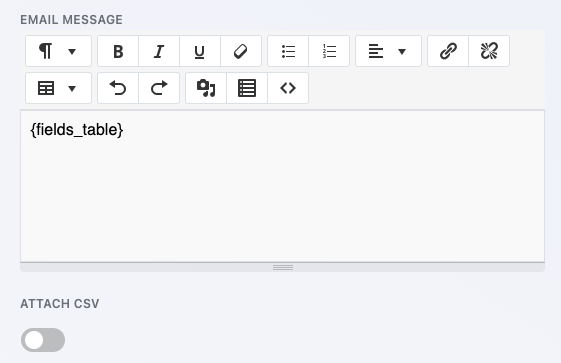Open the table insert dropdown
The image size is (561, 363).
[x=58, y=88]
